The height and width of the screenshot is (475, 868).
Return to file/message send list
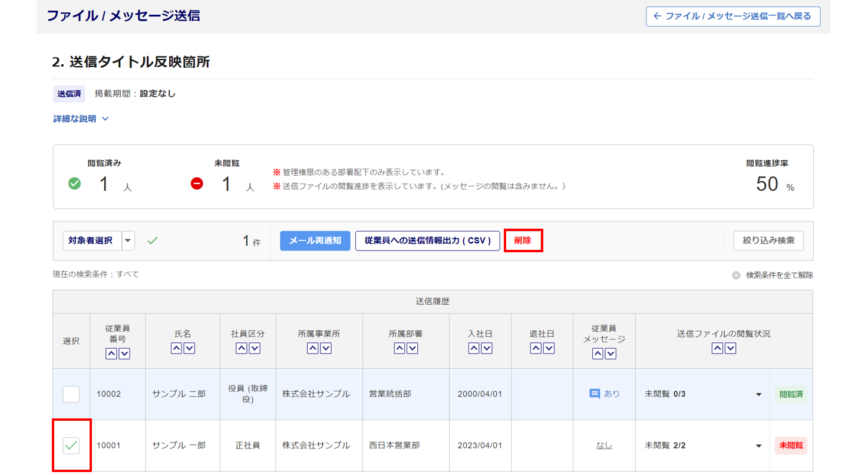tap(732, 17)
